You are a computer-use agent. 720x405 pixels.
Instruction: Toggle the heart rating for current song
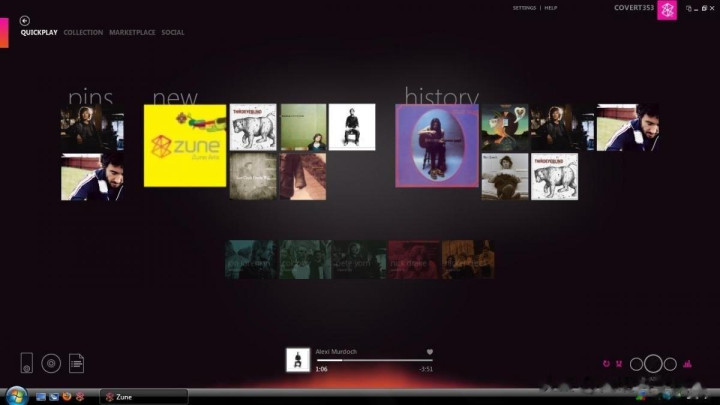click(x=429, y=352)
